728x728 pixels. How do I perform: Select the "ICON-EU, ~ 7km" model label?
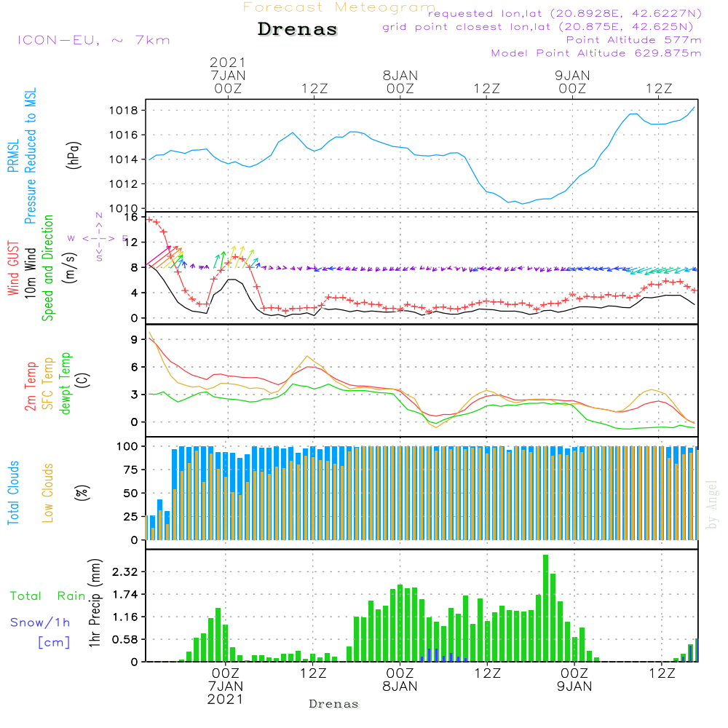click(x=94, y=40)
